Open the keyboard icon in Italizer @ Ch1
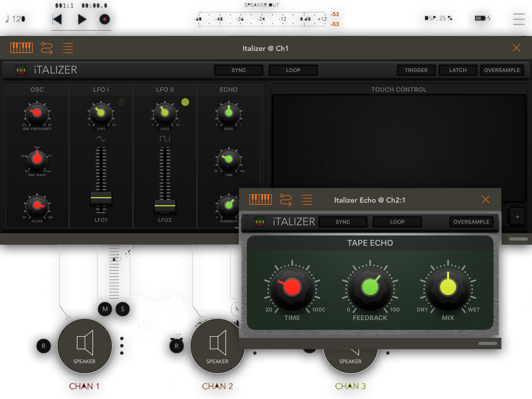532x399 pixels. (22, 48)
